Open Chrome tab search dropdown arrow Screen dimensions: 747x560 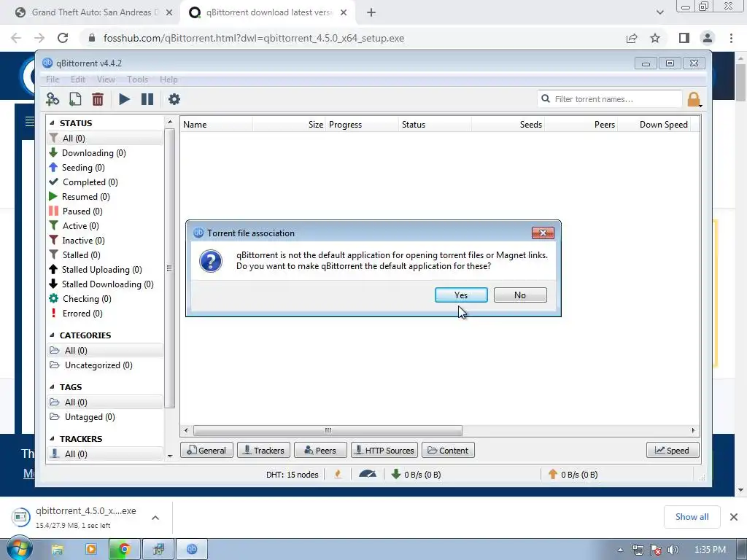click(659, 12)
